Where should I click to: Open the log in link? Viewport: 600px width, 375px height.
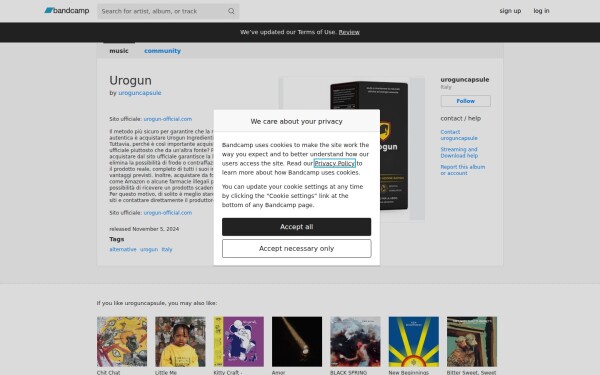click(541, 11)
